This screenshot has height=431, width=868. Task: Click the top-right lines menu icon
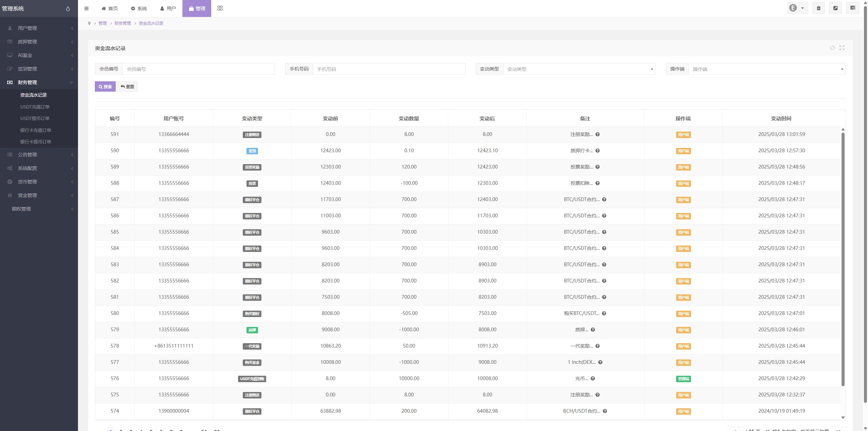[852, 8]
